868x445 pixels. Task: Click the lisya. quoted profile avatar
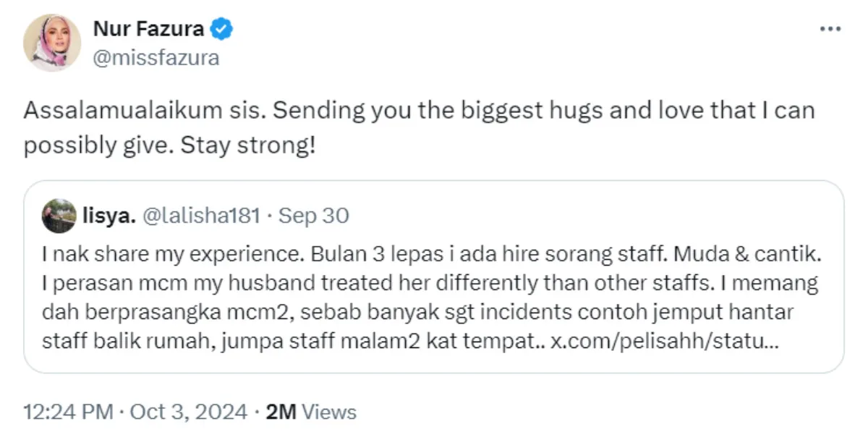(59, 216)
